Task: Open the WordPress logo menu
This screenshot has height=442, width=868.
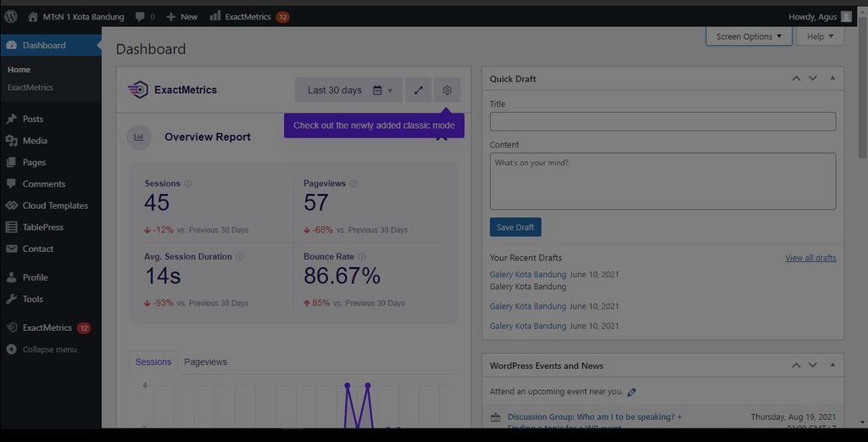Action: (x=11, y=17)
